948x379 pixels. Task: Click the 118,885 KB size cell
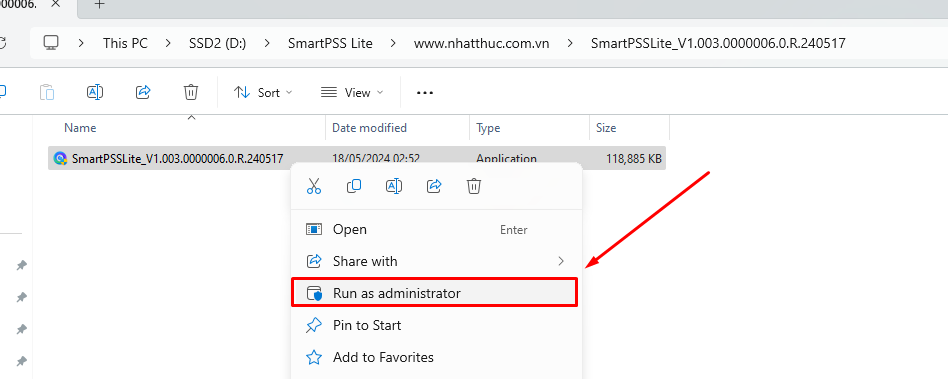634,159
